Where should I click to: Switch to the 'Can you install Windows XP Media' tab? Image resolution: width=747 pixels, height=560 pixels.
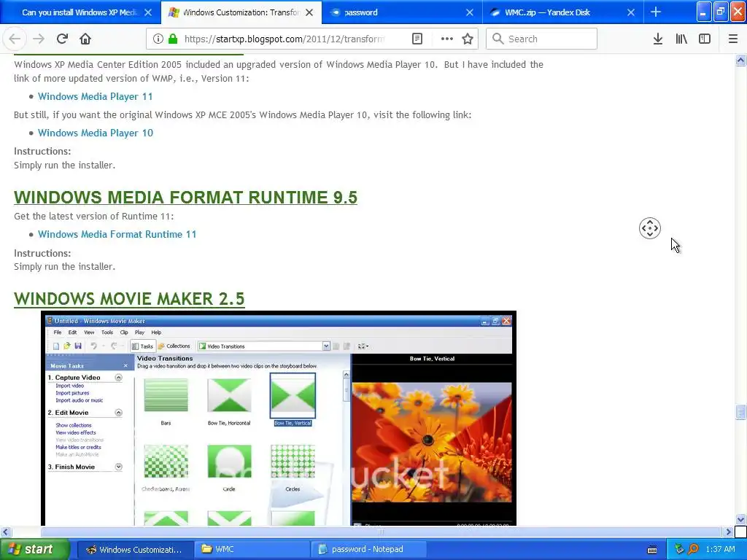(80, 12)
